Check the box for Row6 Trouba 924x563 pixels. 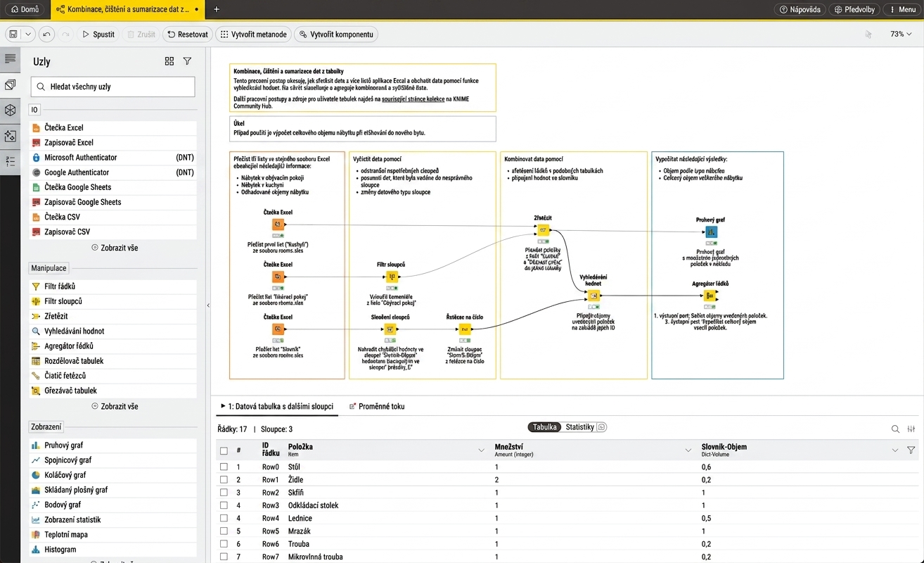pos(224,543)
